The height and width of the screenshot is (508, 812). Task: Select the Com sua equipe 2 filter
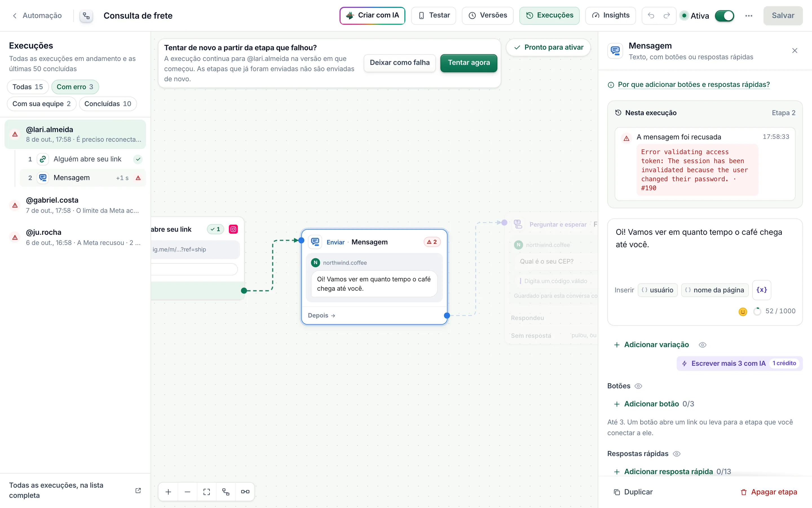[42, 104]
